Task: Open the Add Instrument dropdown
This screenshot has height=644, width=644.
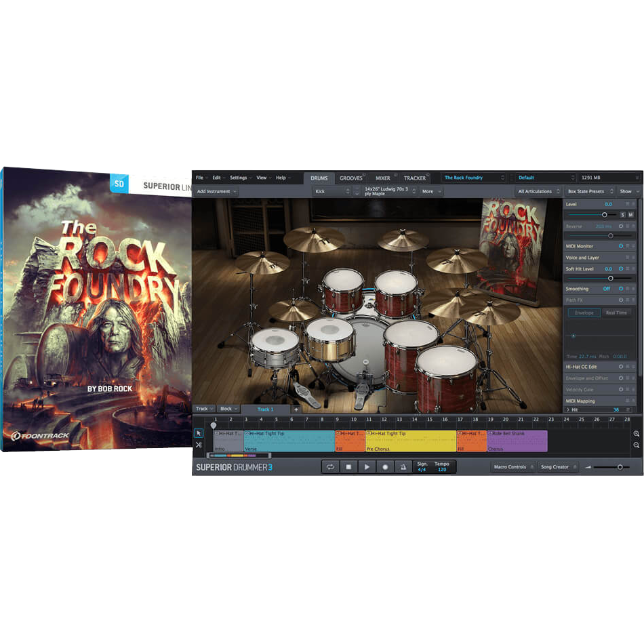Action: pos(217,192)
